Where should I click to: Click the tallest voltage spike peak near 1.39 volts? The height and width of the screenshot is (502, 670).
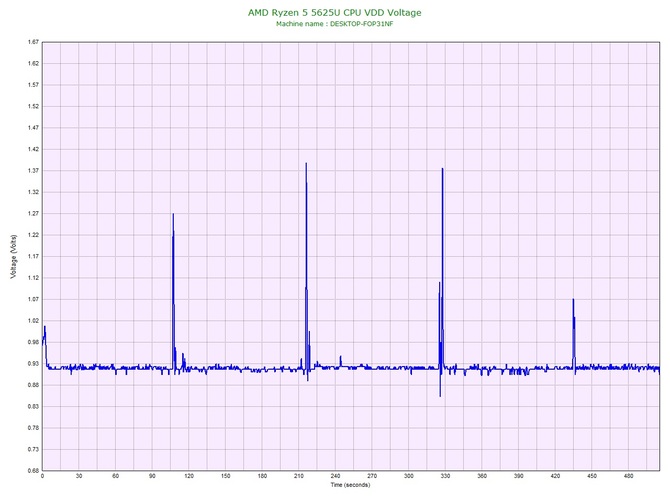coord(306,164)
